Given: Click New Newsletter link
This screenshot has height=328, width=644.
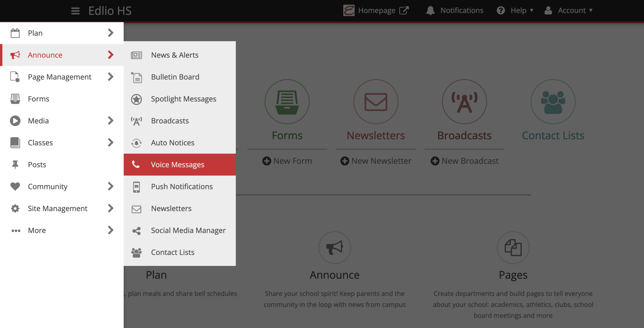Looking at the screenshot, I should (376, 161).
